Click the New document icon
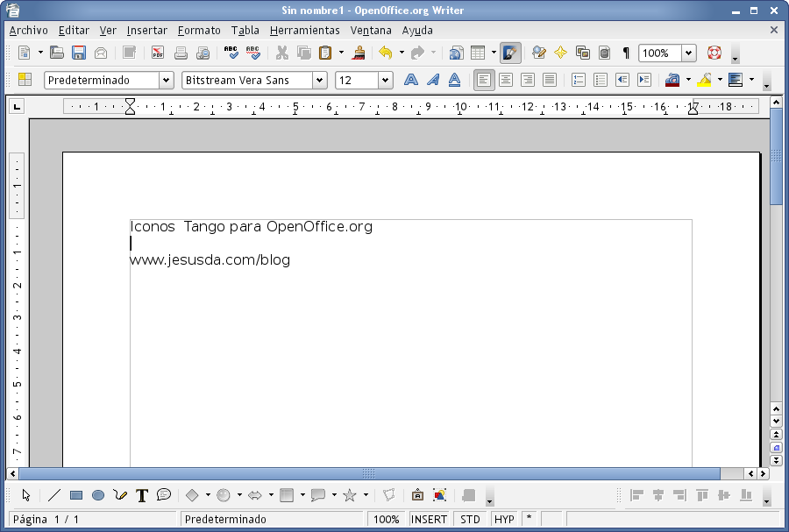The width and height of the screenshot is (789, 532). [25, 53]
